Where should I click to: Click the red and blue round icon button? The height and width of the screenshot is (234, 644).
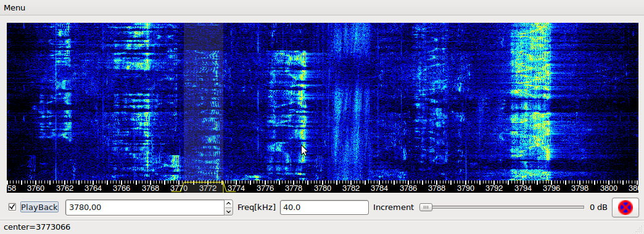pos(625,208)
